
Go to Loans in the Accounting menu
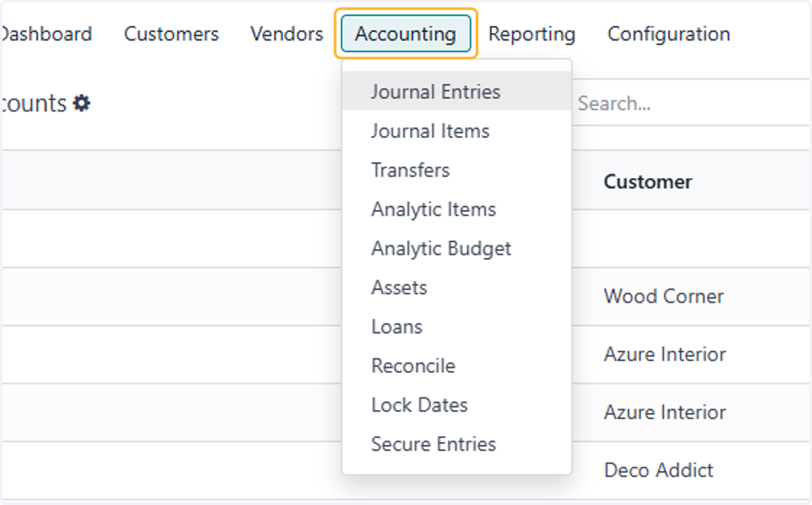point(457,327)
